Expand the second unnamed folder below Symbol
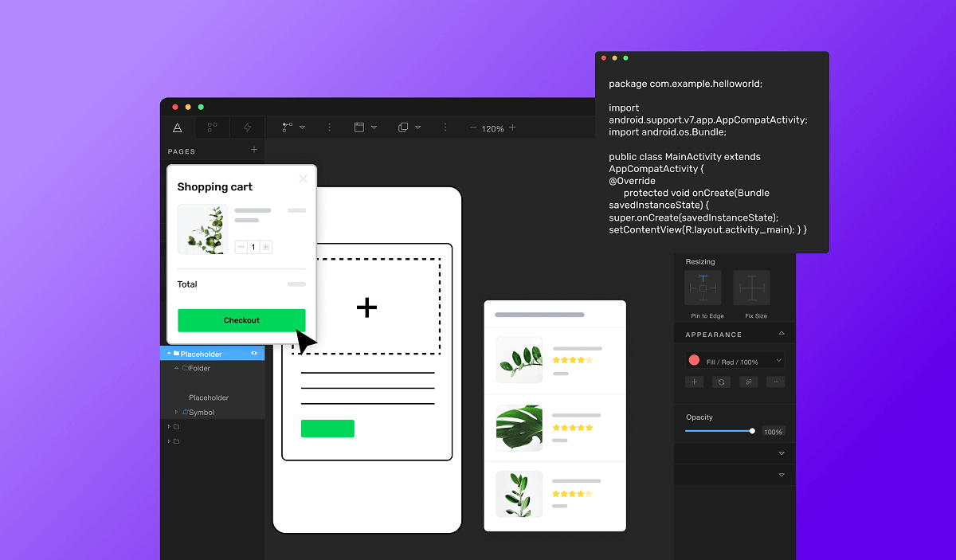 [x=169, y=441]
